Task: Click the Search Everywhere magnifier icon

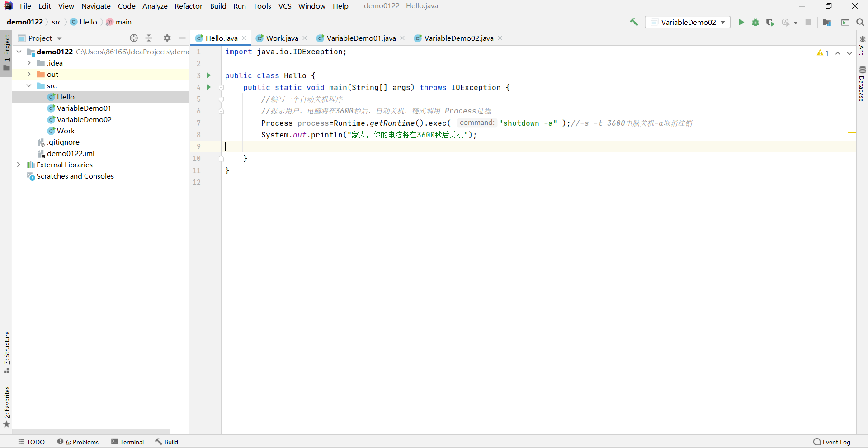Action: pos(860,22)
